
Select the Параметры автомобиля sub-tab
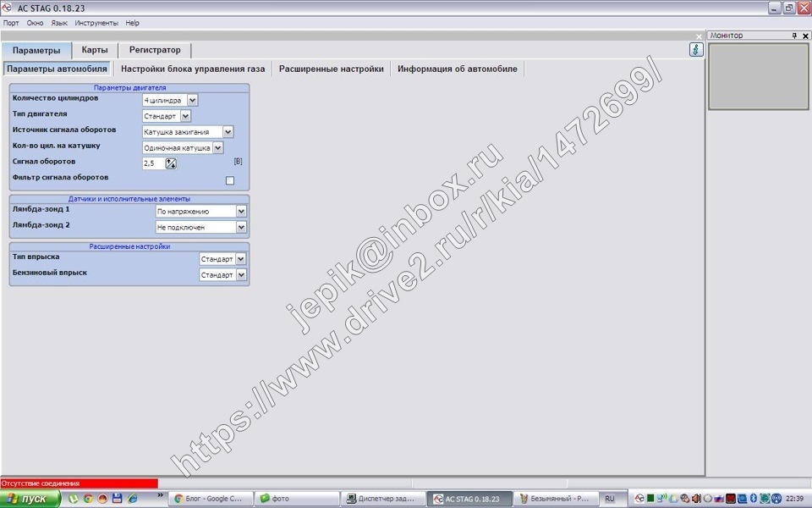pos(57,69)
